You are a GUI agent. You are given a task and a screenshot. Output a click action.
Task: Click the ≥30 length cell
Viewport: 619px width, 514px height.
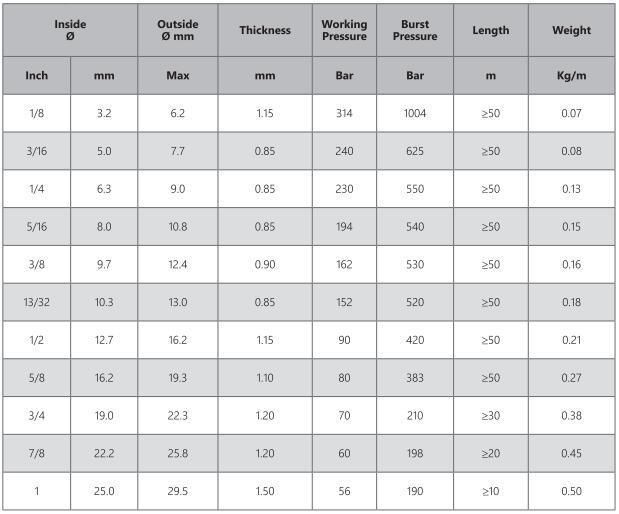tap(491, 415)
